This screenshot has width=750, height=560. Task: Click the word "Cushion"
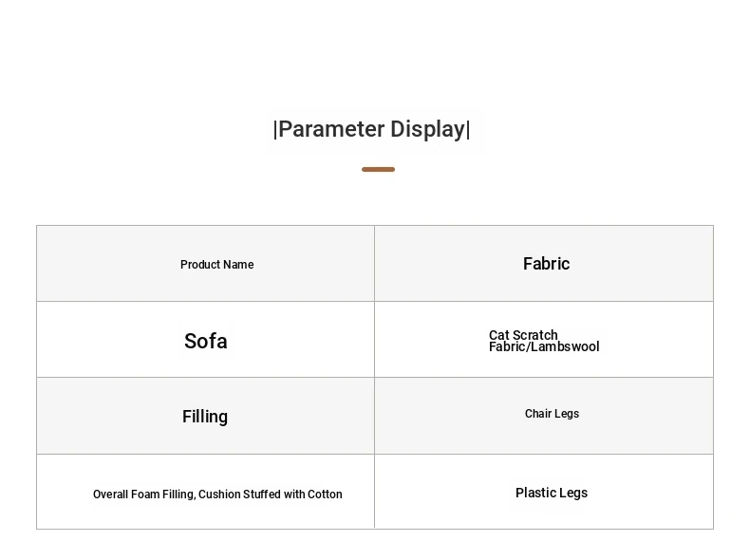(219, 495)
